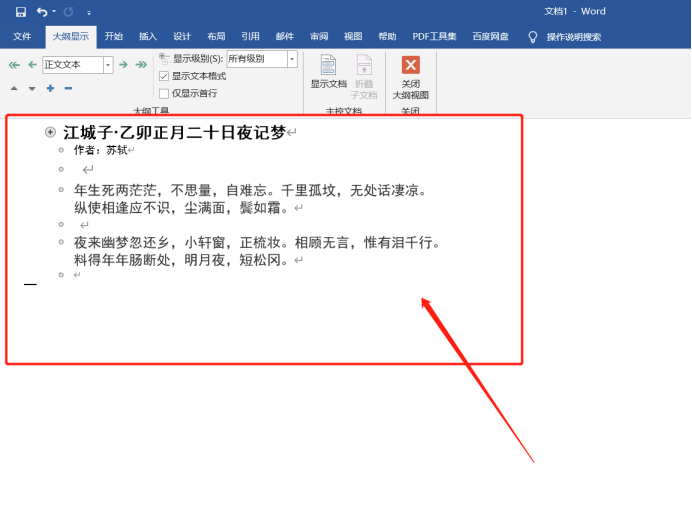Open the 布局 ribbon tab
This screenshot has width=692, height=518.
tap(216, 36)
